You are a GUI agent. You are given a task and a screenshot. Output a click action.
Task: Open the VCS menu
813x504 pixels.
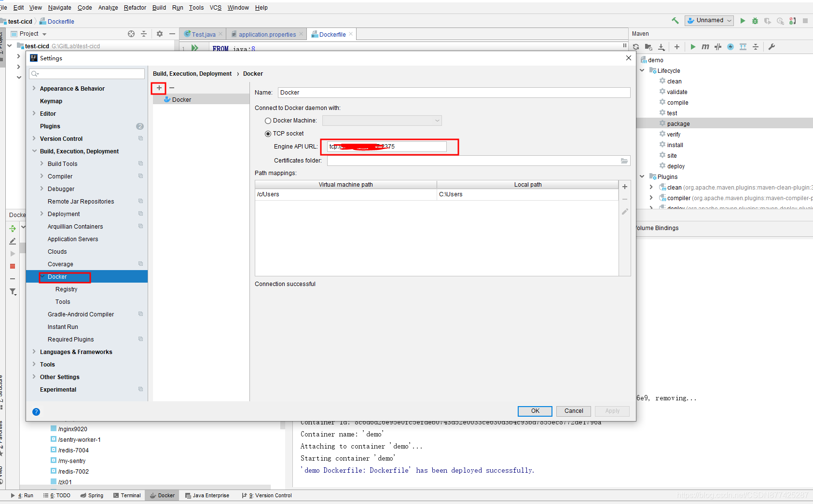[x=216, y=8]
